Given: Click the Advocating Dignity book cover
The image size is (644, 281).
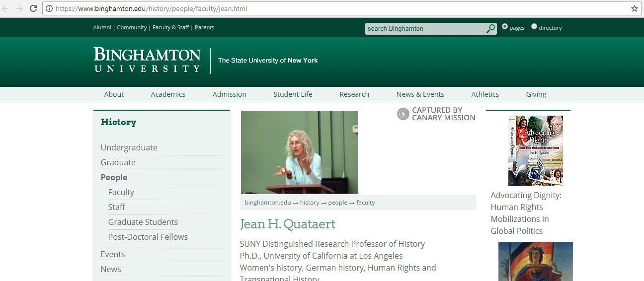Looking at the screenshot, I should 535,150.
